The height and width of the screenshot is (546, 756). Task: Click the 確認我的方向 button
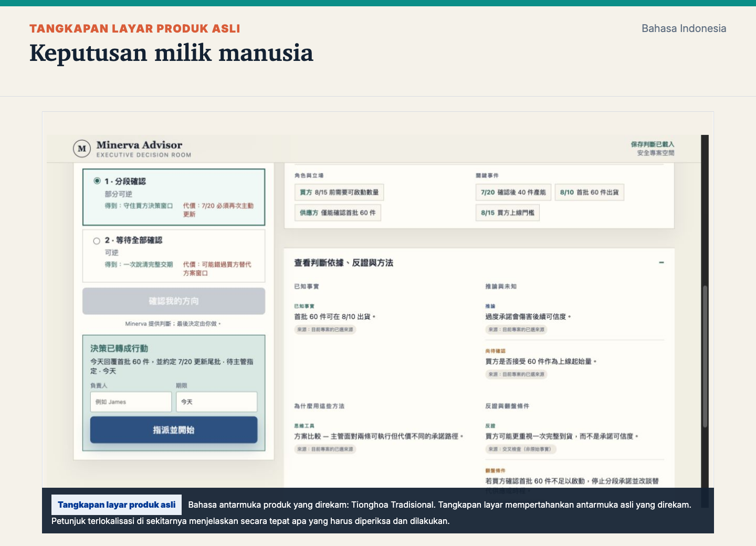174,301
